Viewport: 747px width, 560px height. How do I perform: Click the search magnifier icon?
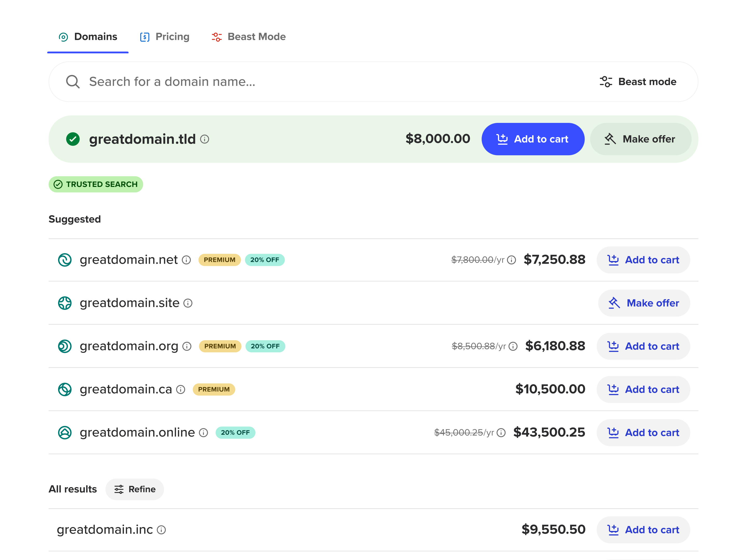pos(73,82)
